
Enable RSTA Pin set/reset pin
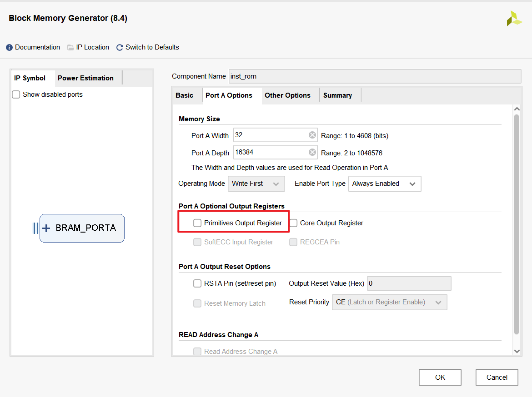click(197, 283)
